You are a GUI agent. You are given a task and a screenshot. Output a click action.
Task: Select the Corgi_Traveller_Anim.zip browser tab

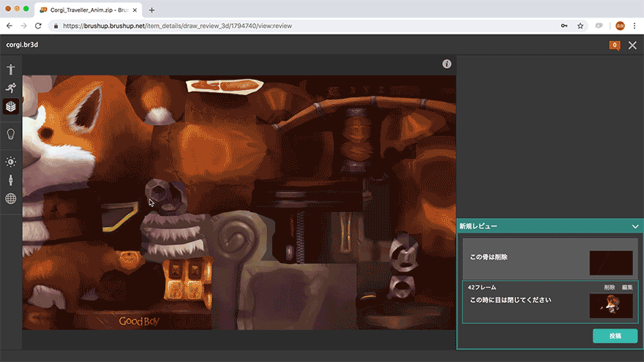pyautogui.click(x=89, y=10)
